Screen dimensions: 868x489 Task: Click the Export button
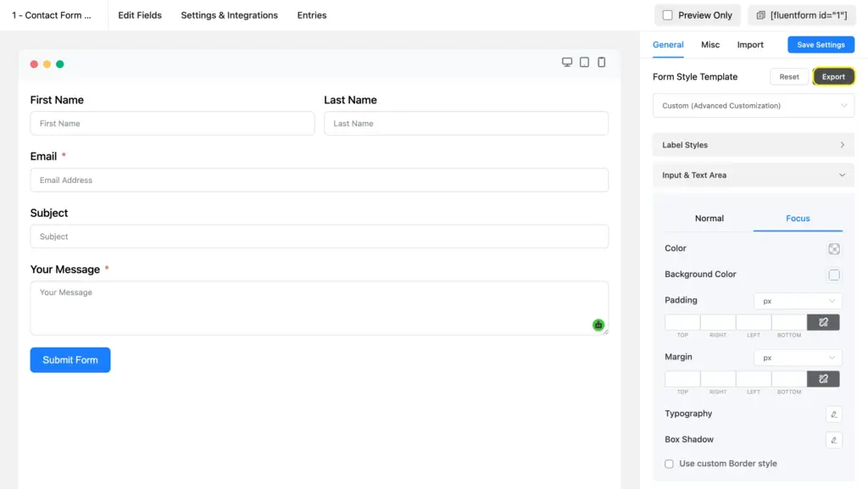point(833,77)
